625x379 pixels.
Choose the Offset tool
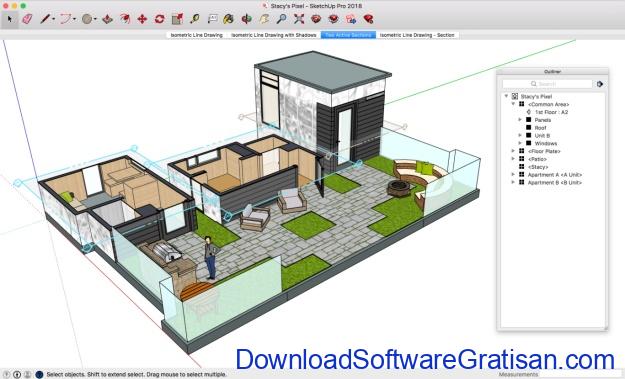pyautogui.click(x=125, y=19)
